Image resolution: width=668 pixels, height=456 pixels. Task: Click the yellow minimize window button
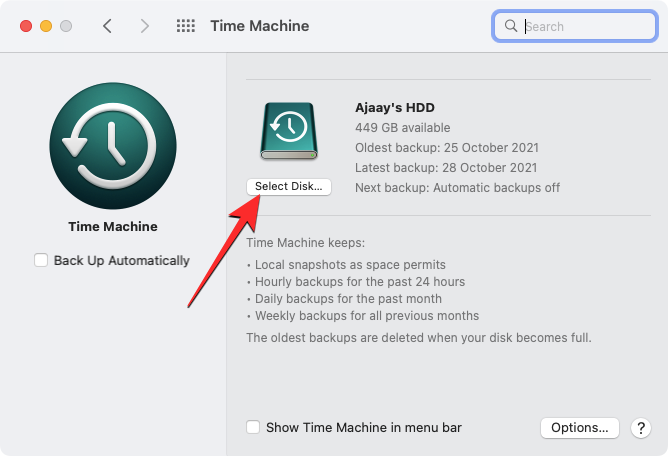[x=46, y=26]
